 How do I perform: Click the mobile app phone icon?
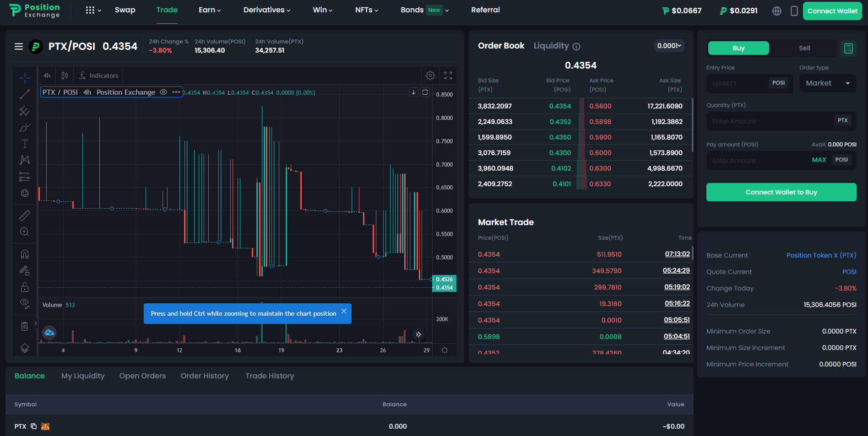[794, 11]
